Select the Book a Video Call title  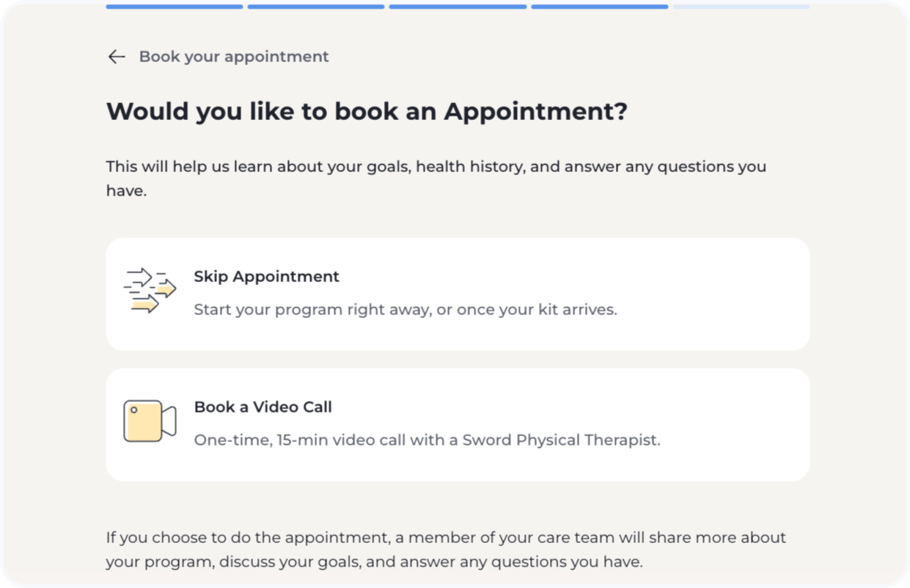pyautogui.click(x=263, y=407)
